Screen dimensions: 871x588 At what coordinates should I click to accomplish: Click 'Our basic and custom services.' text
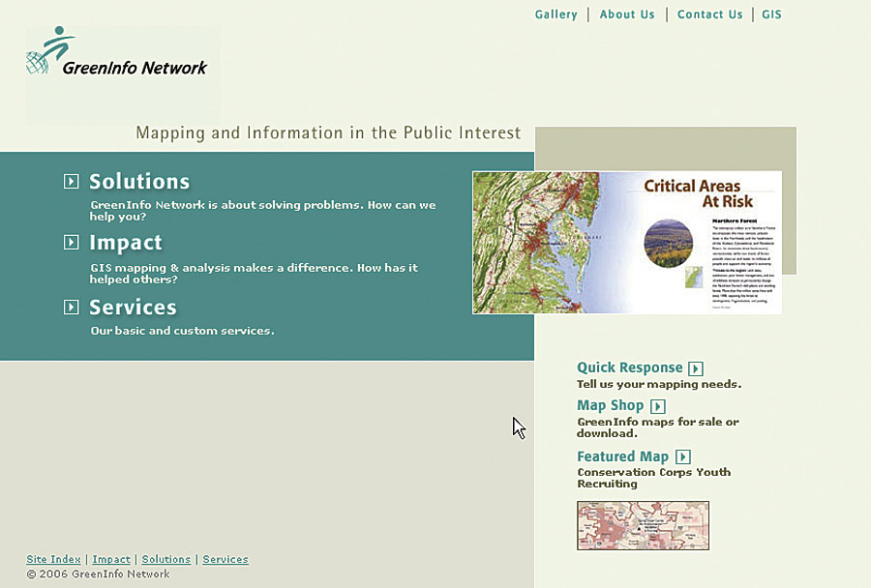pos(182,331)
